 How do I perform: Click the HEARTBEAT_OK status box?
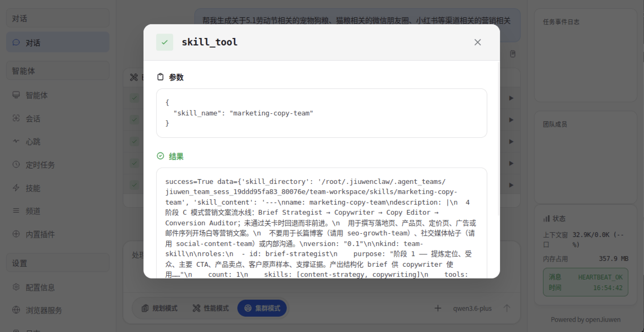[x=585, y=282]
